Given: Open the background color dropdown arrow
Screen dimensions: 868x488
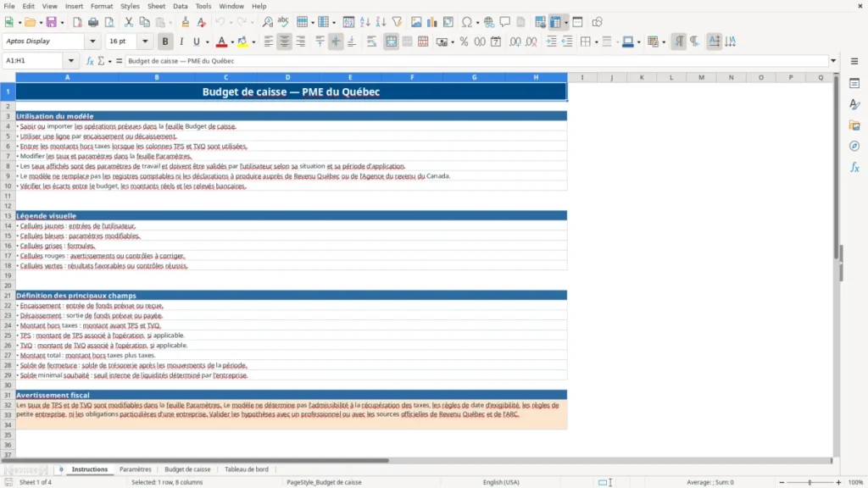Looking at the screenshot, I should click(253, 42).
